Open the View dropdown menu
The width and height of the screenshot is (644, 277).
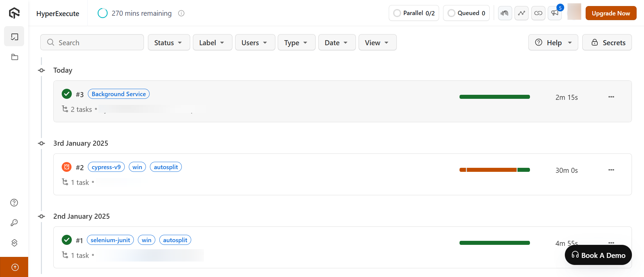[377, 43]
